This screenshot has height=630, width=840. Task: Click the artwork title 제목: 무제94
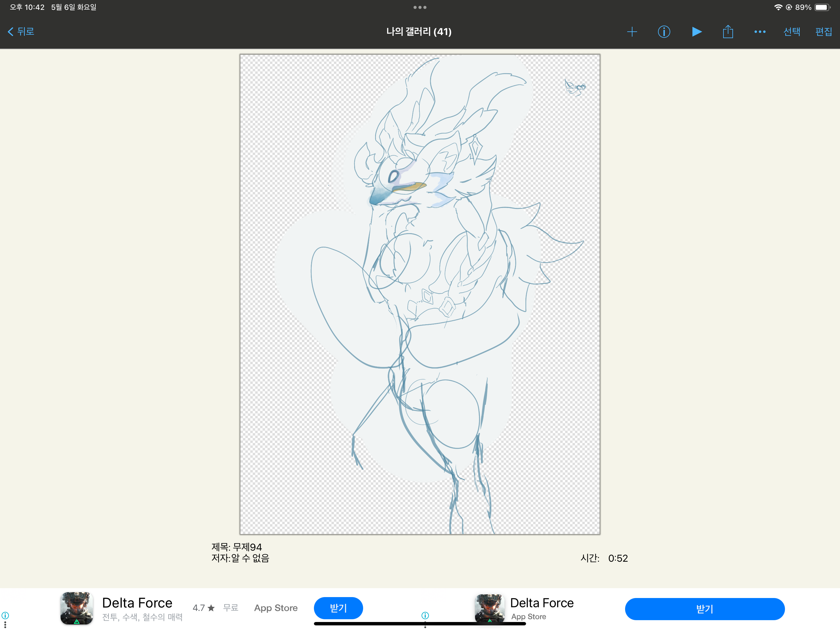pos(236,547)
